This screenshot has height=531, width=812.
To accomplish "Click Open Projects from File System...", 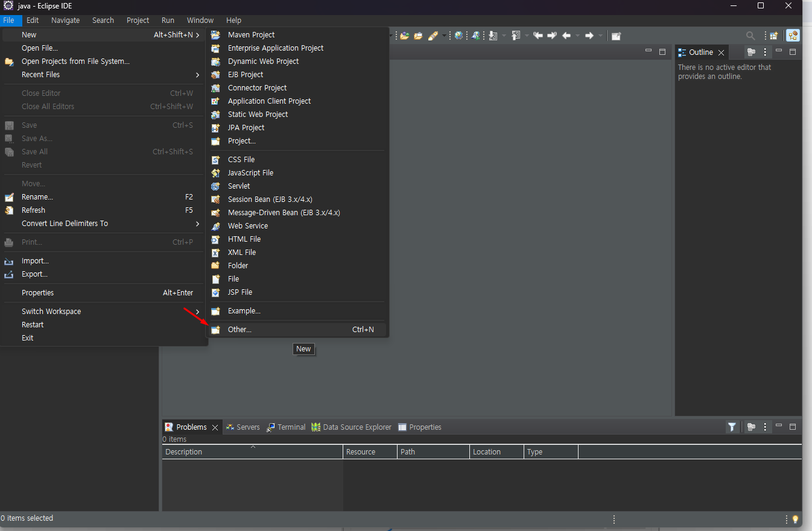I will (x=104, y=61).
